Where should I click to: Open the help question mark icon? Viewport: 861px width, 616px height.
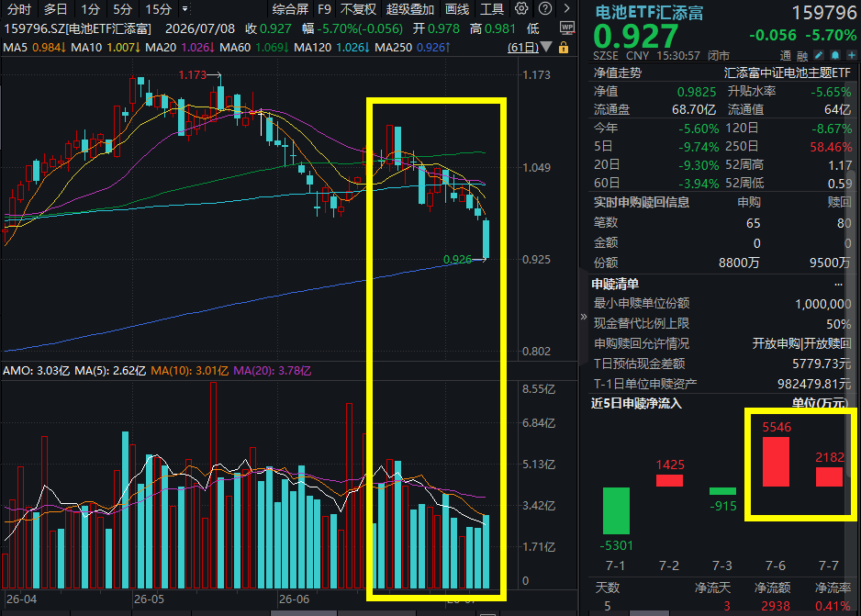pyautogui.click(x=544, y=9)
